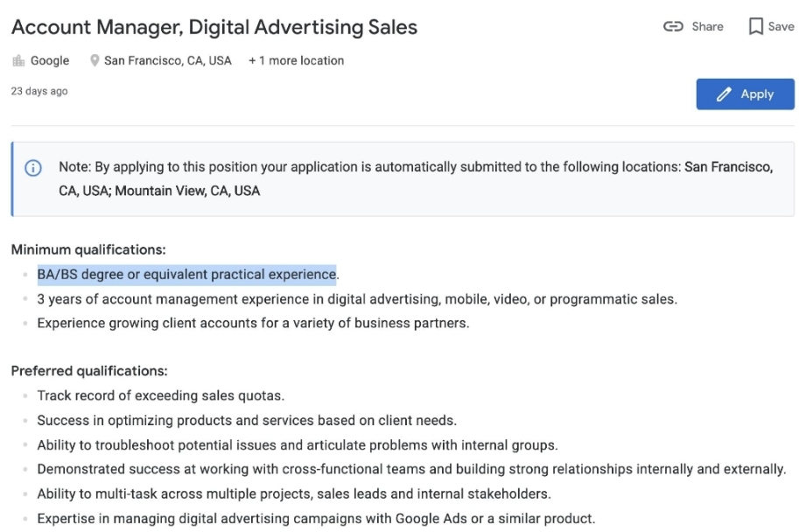Viewport: 799px width, 532px height.
Task: Click the 'Track record of exceeding sales quotas' item
Action: pos(160,395)
